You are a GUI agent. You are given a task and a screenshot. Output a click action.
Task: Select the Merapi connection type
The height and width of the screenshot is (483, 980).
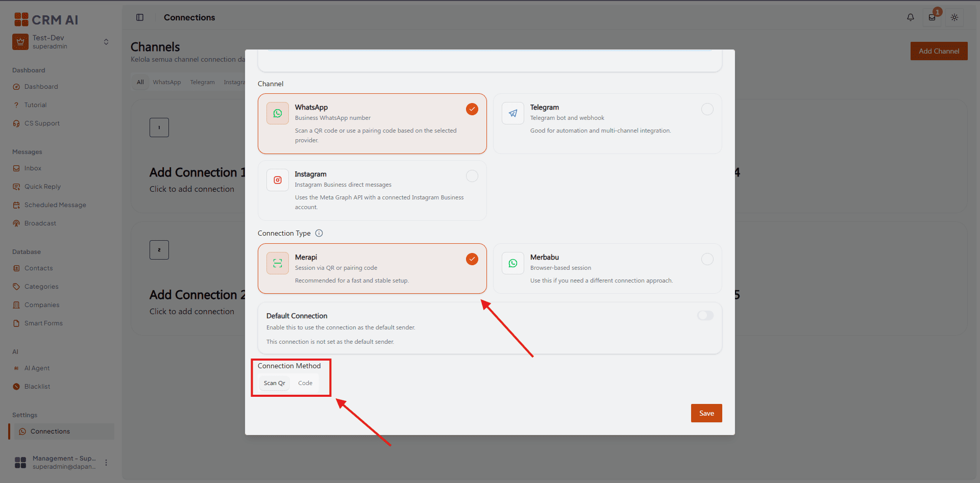[372, 268]
